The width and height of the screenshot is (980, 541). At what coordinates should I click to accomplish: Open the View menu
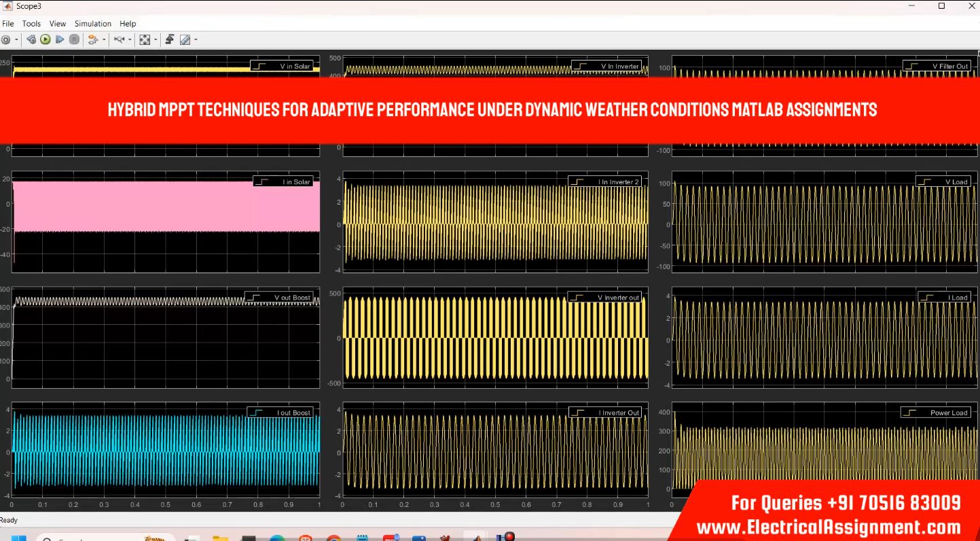(x=58, y=24)
